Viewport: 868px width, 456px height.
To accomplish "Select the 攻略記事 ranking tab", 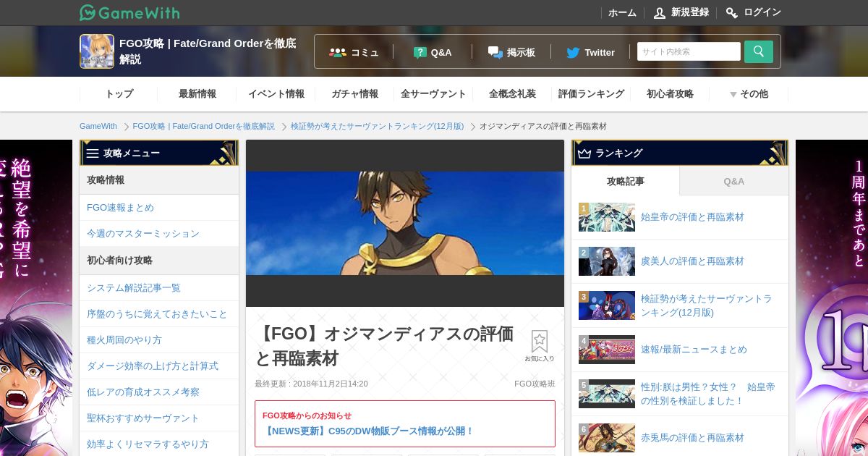I will click(x=626, y=181).
